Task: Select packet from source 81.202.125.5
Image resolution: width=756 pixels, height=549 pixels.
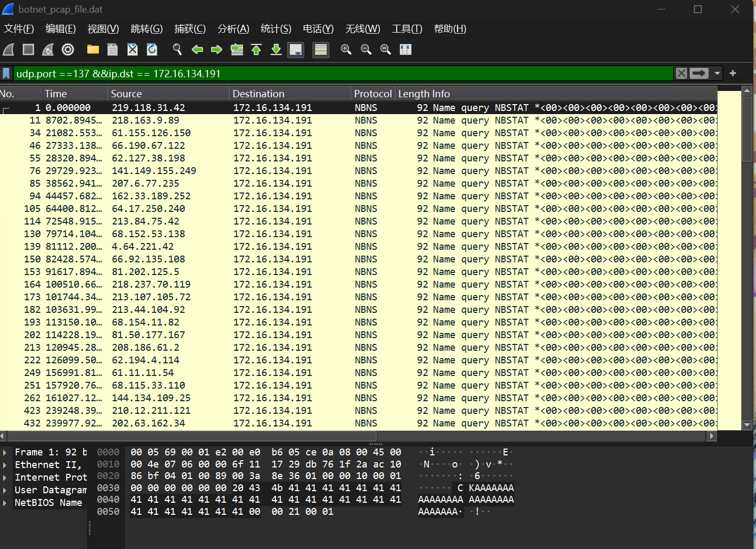Action: click(358, 272)
